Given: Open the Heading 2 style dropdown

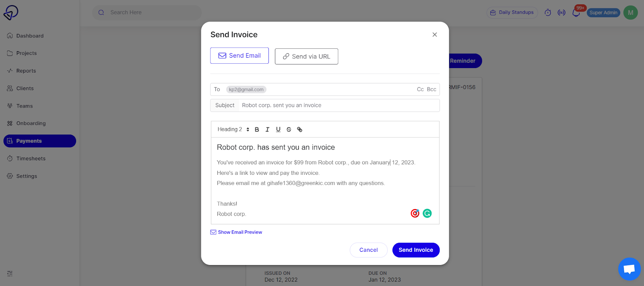Looking at the screenshot, I should click(x=233, y=129).
